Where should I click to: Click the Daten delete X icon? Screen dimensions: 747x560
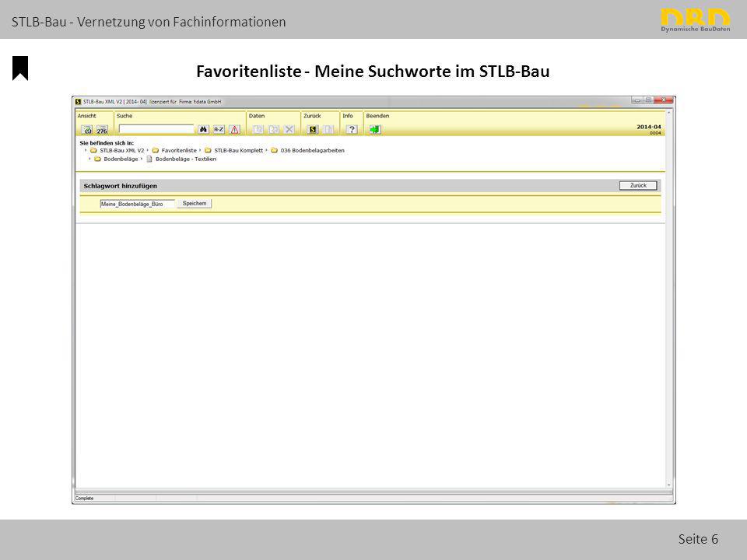pyautogui.click(x=289, y=130)
